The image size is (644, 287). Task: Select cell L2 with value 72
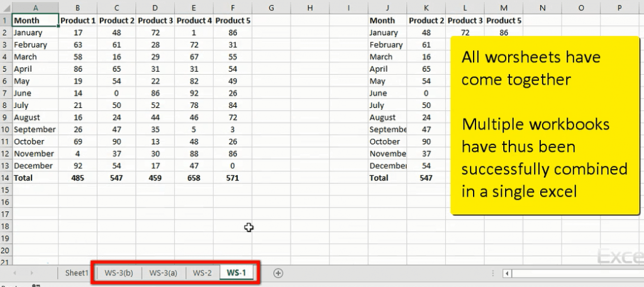465,33
